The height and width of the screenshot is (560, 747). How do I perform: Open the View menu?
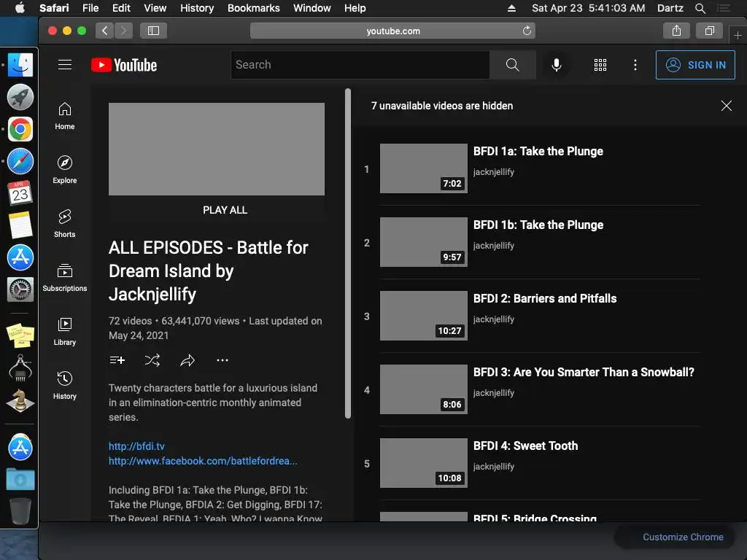click(x=155, y=8)
